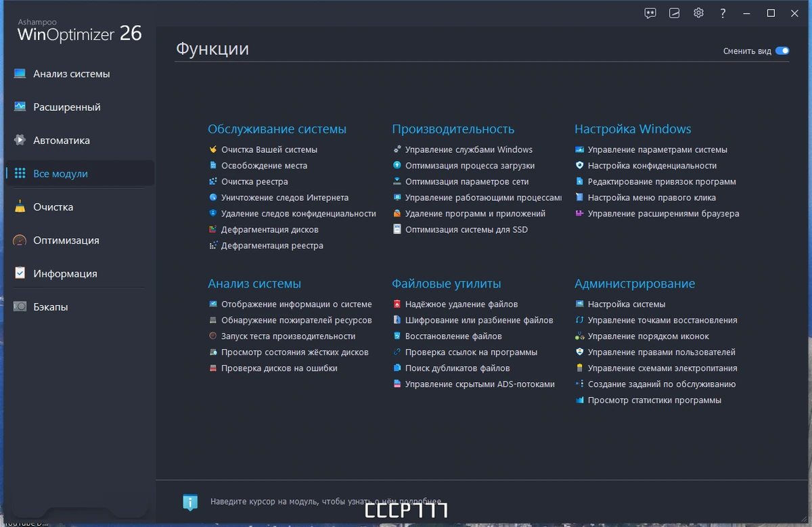Click the icon beside Очистка реестра

click(x=213, y=181)
